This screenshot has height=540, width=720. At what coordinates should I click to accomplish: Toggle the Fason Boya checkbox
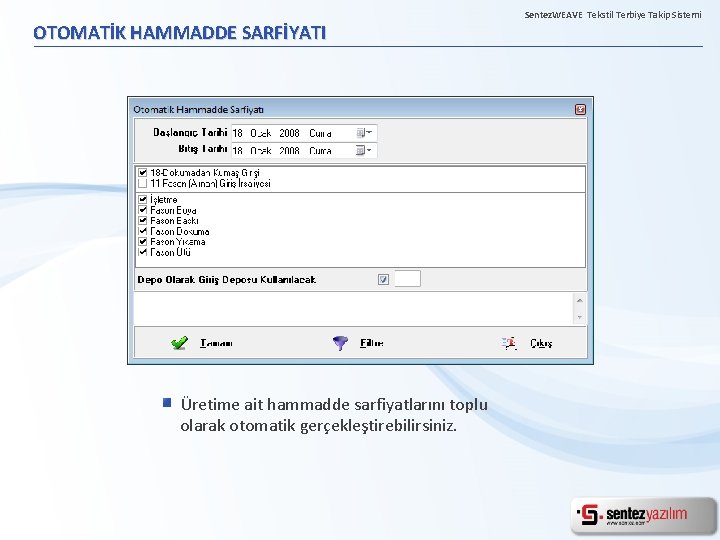143,210
